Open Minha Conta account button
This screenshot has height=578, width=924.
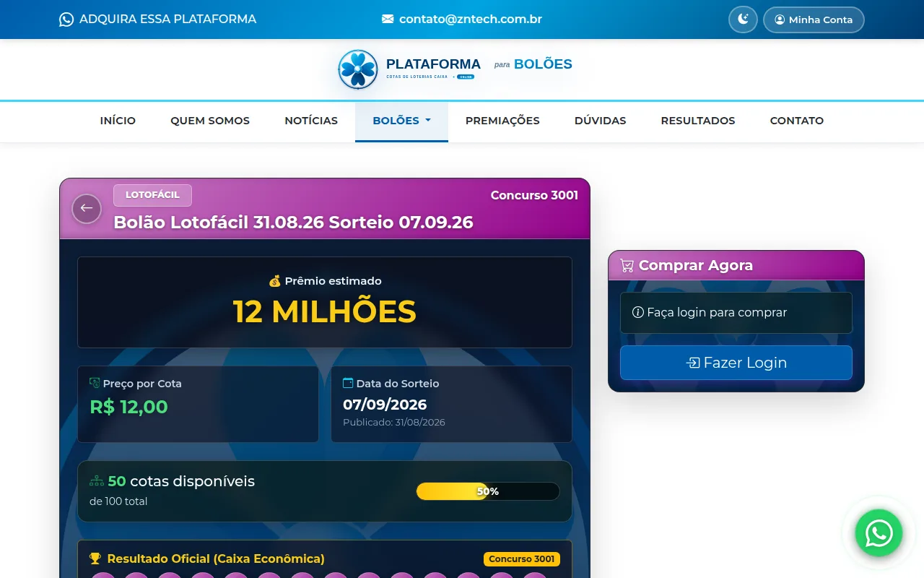click(x=814, y=20)
